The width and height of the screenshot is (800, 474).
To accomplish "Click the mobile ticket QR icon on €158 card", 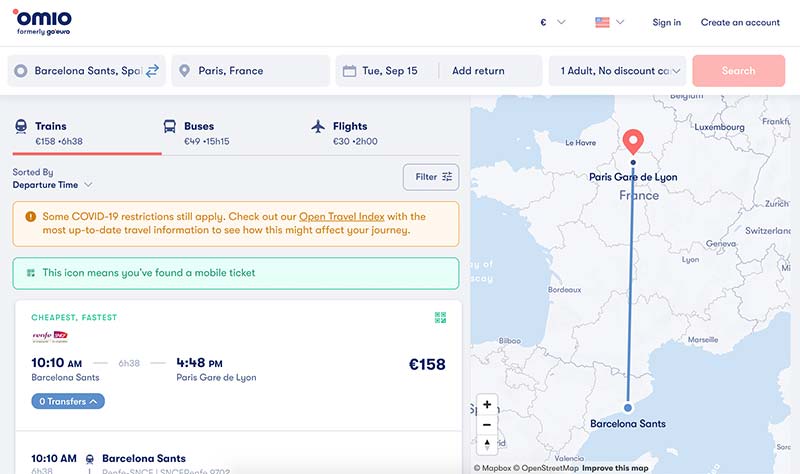I will coord(440,317).
